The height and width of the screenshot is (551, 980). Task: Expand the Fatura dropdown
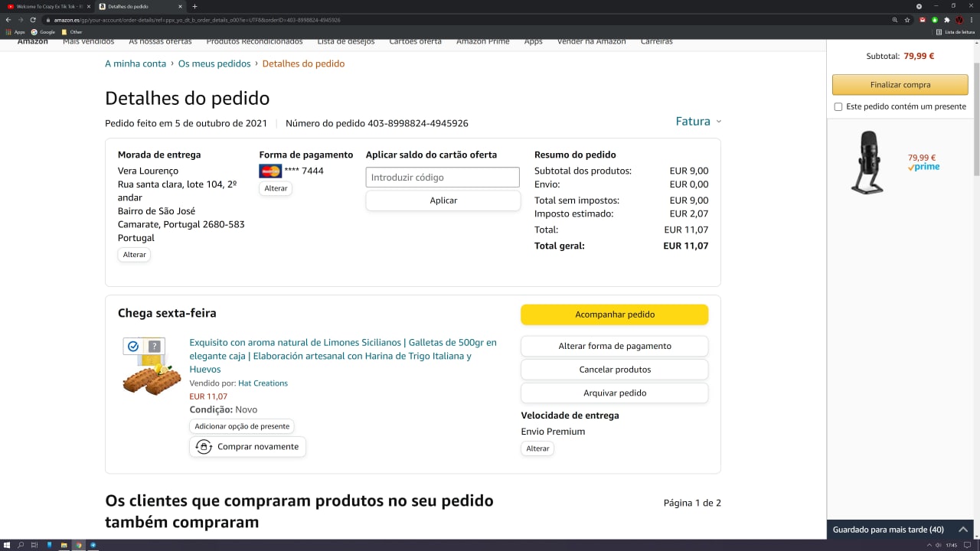(698, 122)
